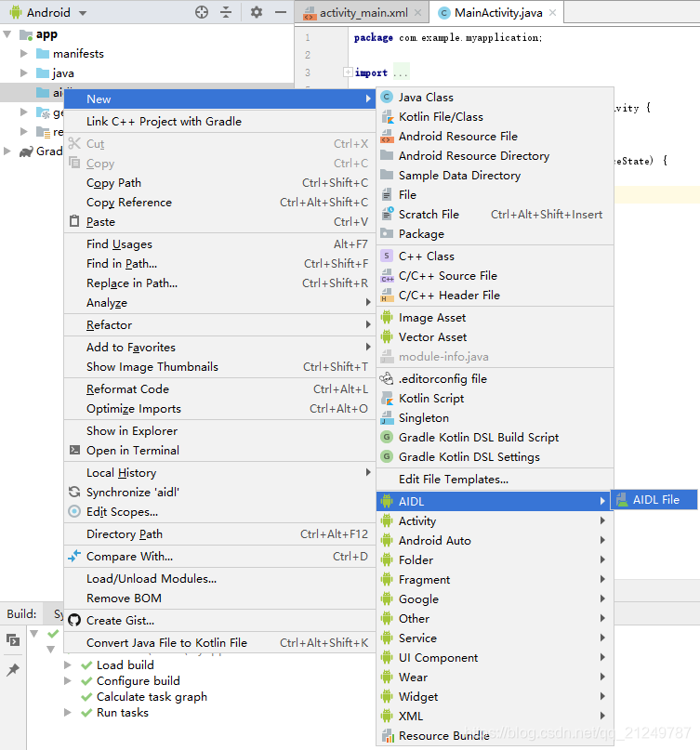Expand the Activity submenu arrow
The width and height of the screenshot is (700, 750).
pos(602,520)
